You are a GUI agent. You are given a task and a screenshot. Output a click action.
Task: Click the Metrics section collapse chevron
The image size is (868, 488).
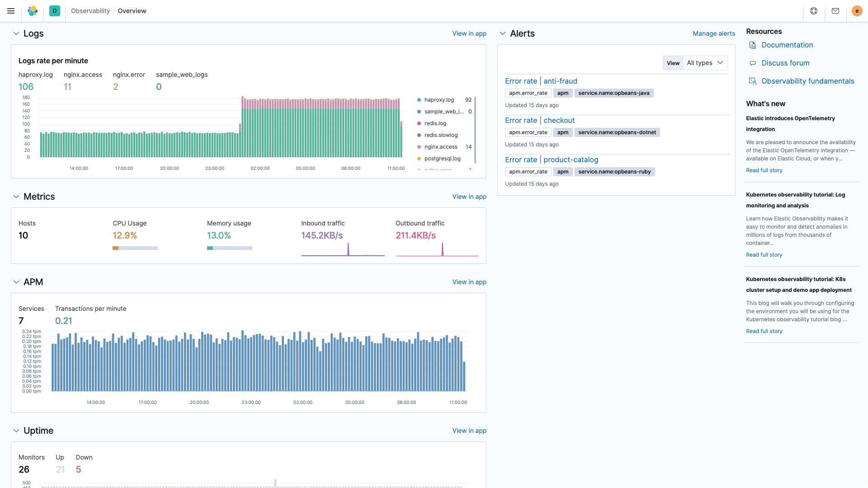(x=16, y=197)
